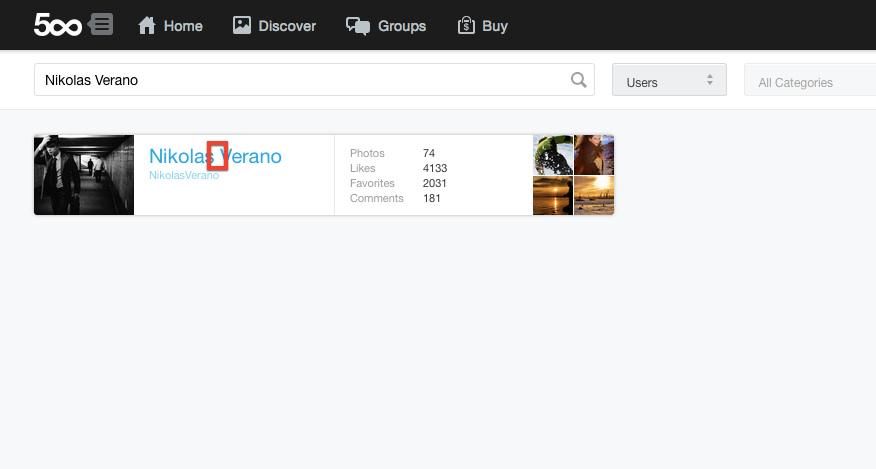Image resolution: width=876 pixels, height=469 pixels.
Task: Open the Nikolas Verano profile name link
Action: click(x=215, y=156)
